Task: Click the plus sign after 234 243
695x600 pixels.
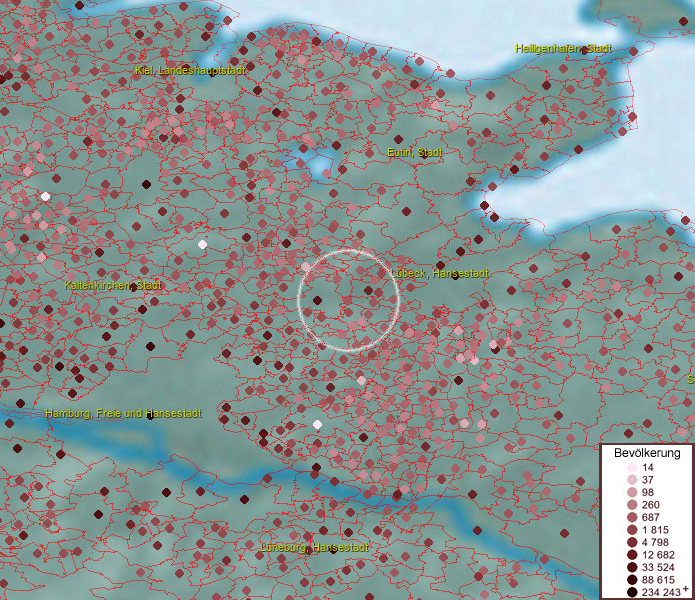Action: tap(686, 589)
